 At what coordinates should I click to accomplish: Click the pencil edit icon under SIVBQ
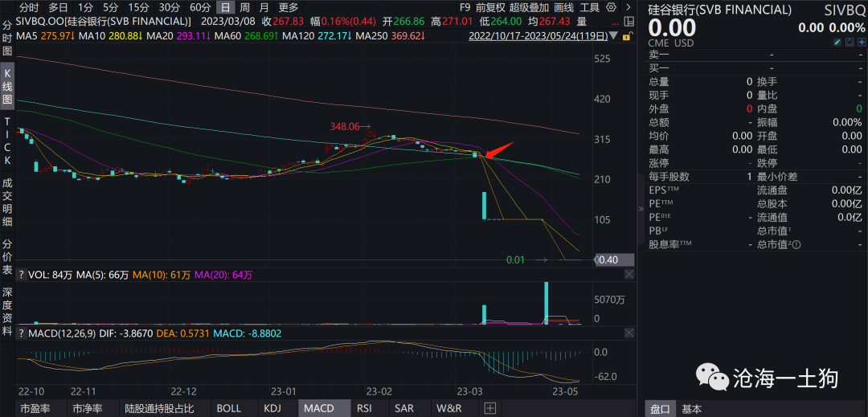(x=838, y=43)
